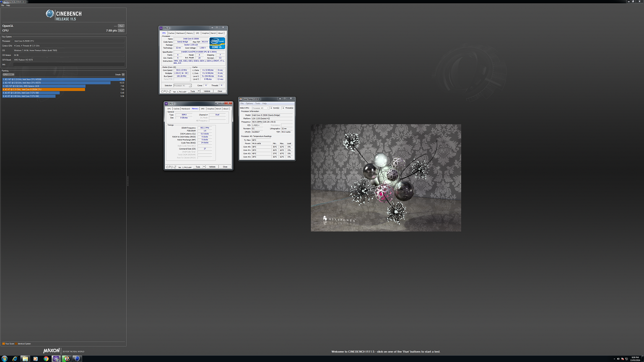
Task: Click CPU-Z title icon in CPU window
Action: [x=161, y=28]
